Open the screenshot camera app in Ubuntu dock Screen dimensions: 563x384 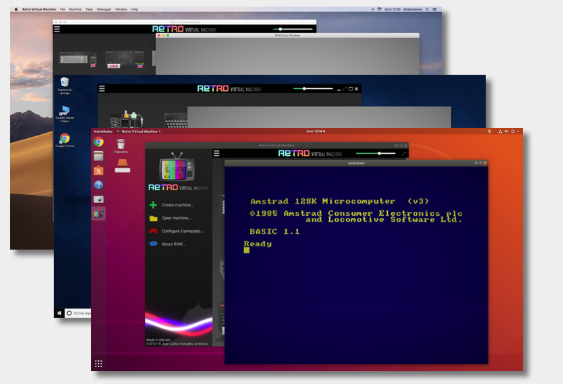pos(98,199)
